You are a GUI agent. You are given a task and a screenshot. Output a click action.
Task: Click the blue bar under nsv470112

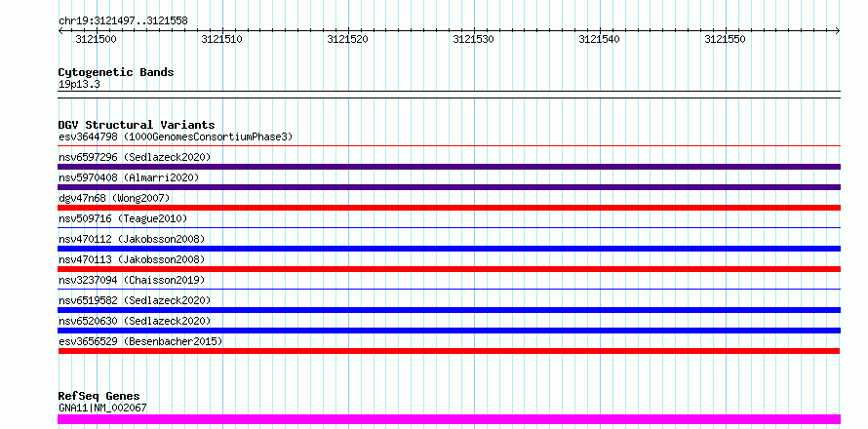coord(449,249)
